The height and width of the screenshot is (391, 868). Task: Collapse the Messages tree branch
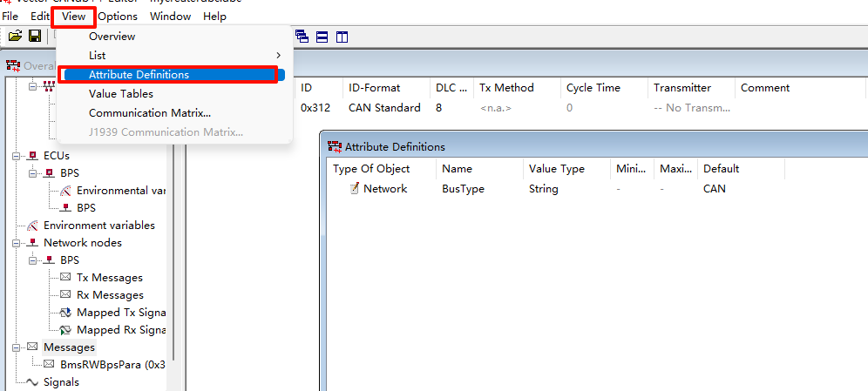click(x=16, y=347)
